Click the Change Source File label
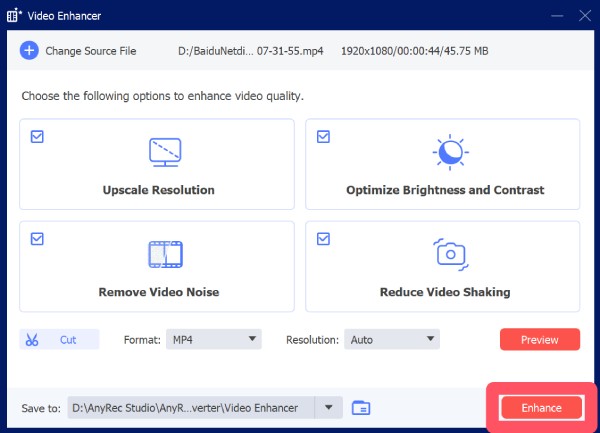The height and width of the screenshot is (433, 600). (91, 51)
